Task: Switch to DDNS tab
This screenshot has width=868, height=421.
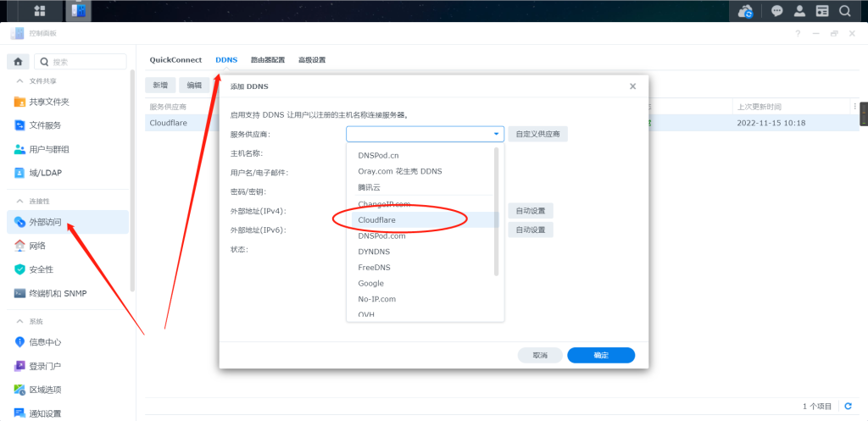Action: coord(226,60)
